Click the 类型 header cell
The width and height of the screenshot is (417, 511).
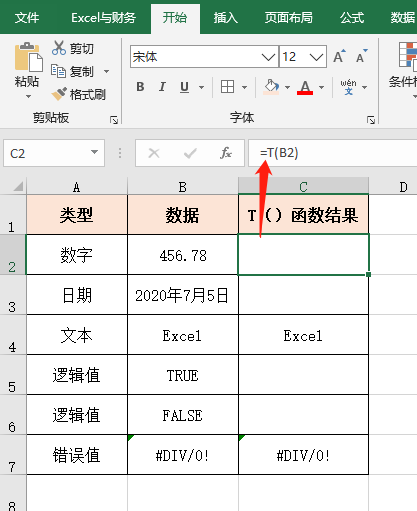(x=77, y=215)
